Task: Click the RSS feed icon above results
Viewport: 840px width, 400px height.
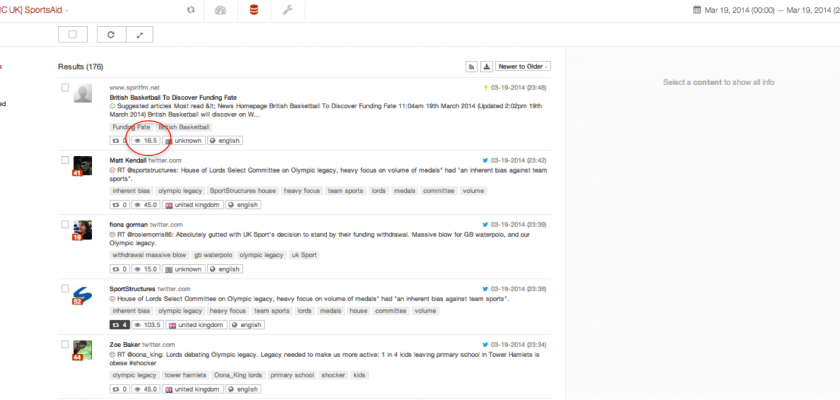Action: (x=471, y=66)
